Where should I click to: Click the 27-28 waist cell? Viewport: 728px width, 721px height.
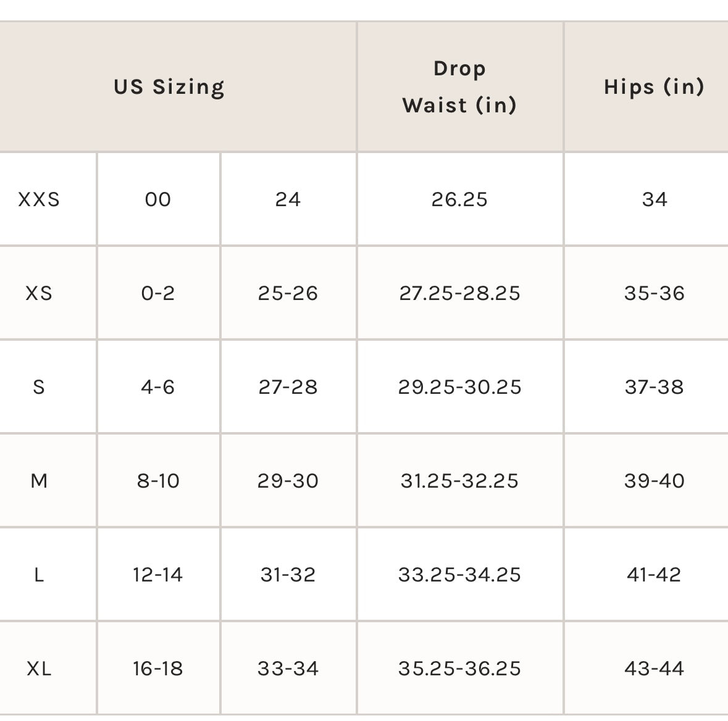288,387
